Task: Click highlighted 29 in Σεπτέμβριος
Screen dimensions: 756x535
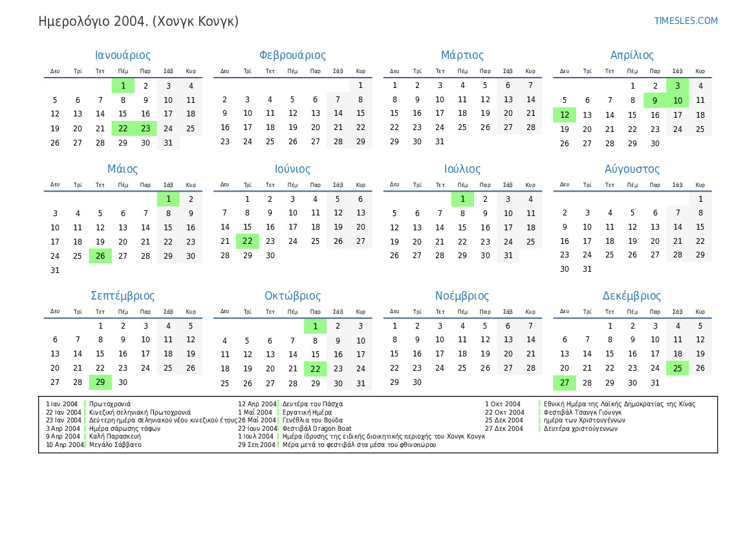Action: pyautogui.click(x=100, y=382)
